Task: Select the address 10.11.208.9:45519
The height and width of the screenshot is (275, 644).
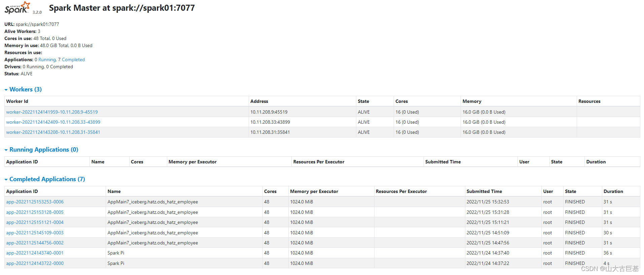Action: (x=269, y=112)
